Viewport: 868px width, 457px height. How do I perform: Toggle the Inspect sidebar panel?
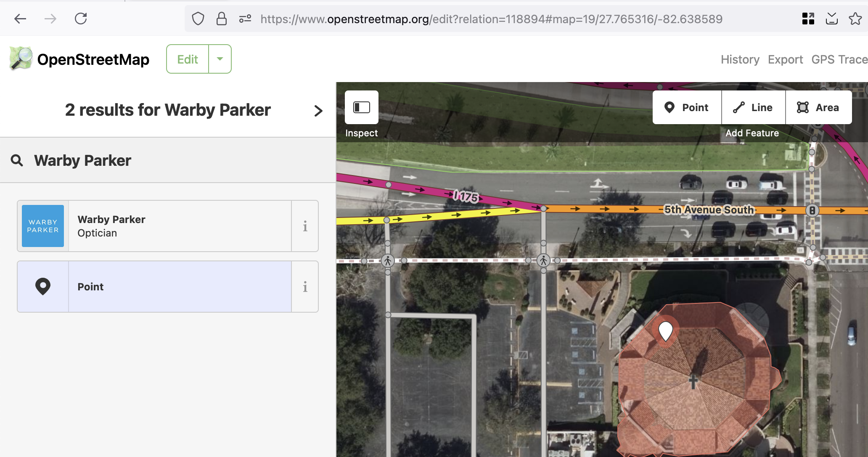(x=362, y=107)
